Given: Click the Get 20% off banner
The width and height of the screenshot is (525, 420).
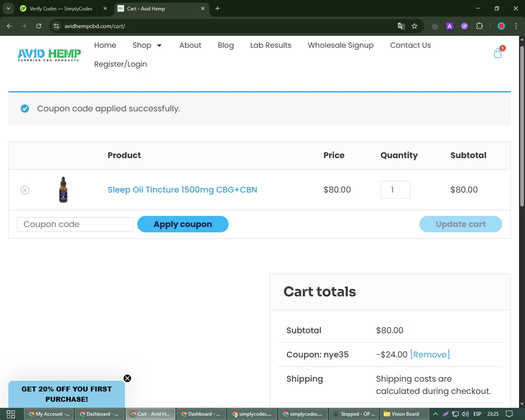Looking at the screenshot, I should tap(66, 394).
